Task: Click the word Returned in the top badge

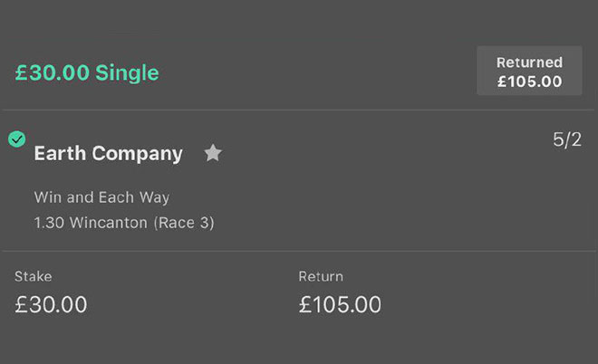Action: click(x=529, y=62)
